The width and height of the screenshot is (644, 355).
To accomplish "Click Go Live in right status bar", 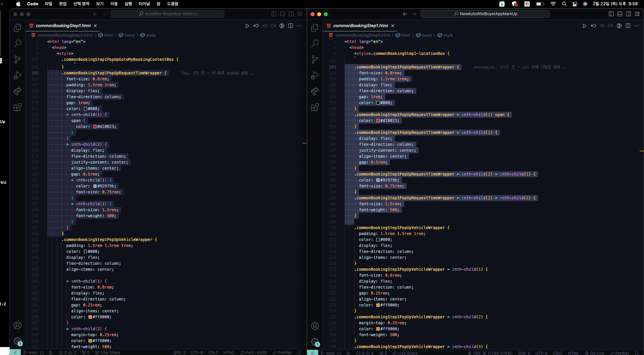I will click(594, 353).
